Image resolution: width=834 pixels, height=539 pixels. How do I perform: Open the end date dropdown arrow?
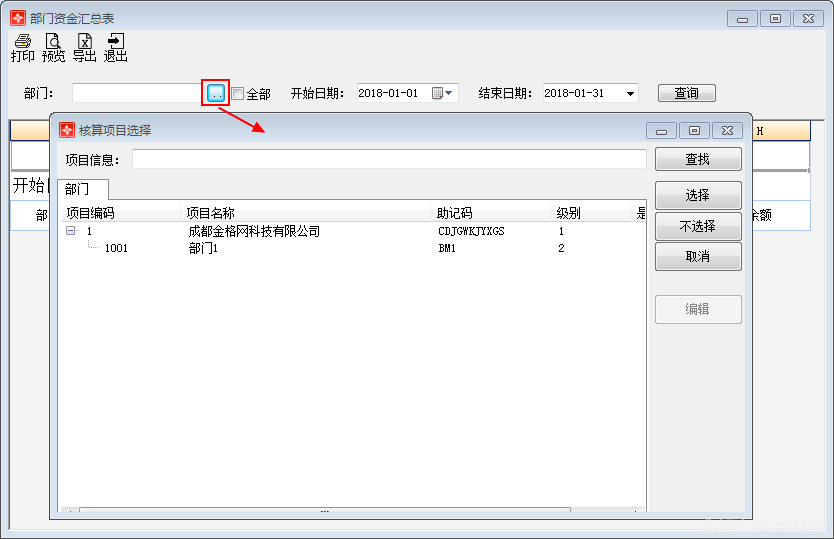630,94
